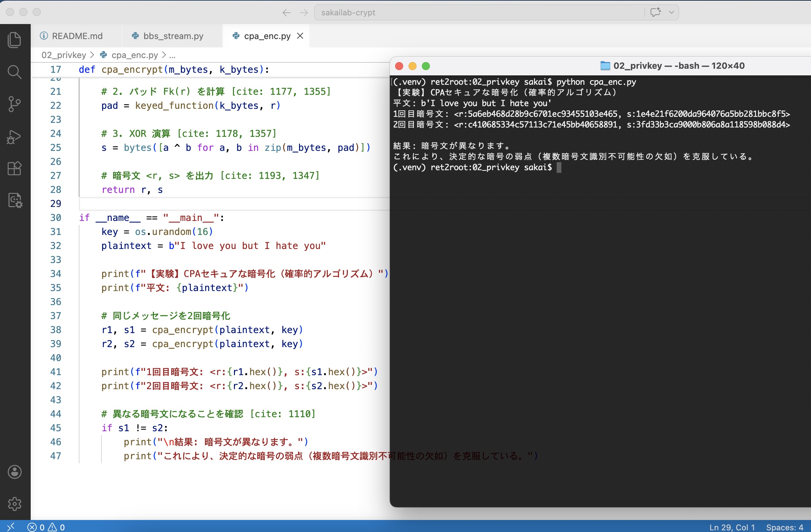
Task: Switch to the bbs_stream.py tab
Action: pos(173,36)
